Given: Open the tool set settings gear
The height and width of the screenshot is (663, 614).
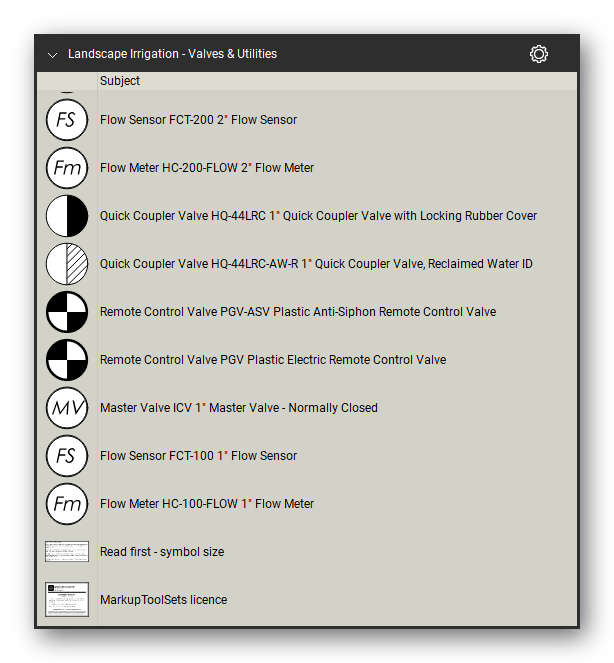Looking at the screenshot, I should (538, 54).
